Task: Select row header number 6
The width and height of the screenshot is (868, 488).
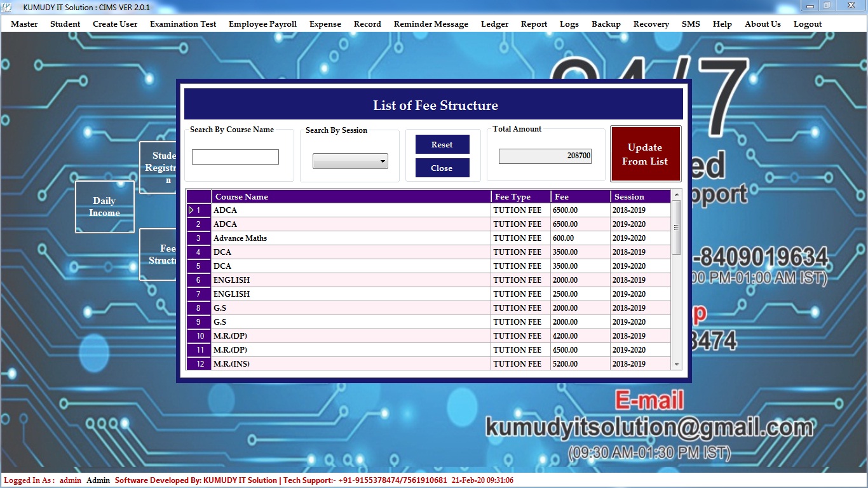Action: coord(198,280)
